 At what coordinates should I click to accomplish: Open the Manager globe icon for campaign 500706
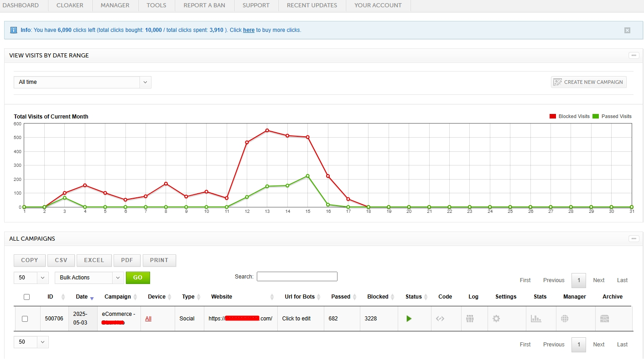click(x=565, y=319)
